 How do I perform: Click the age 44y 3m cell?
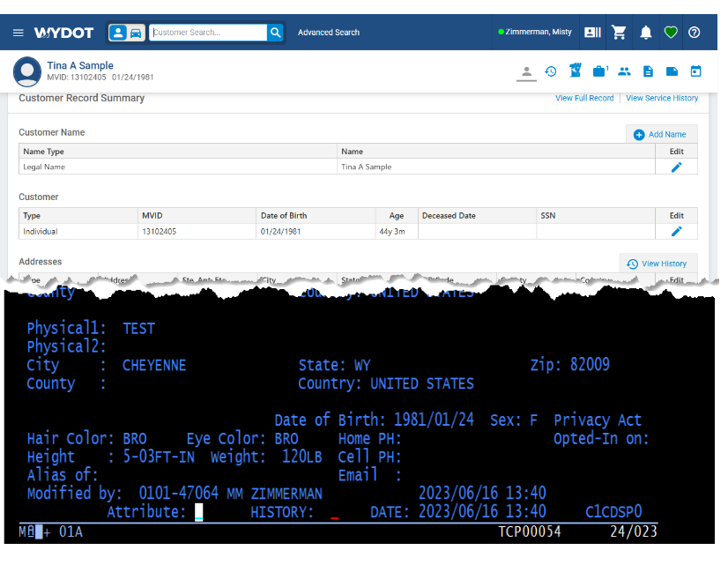[x=397, y=231]
